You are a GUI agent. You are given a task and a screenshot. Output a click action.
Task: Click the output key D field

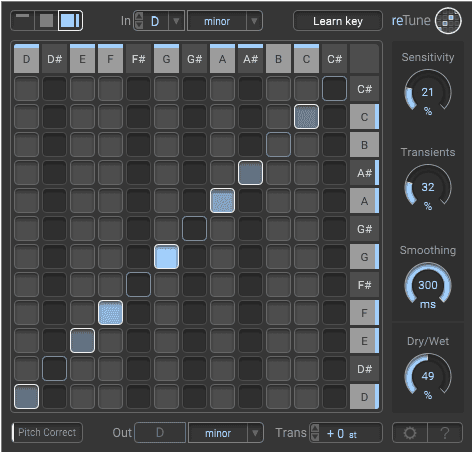160,433
